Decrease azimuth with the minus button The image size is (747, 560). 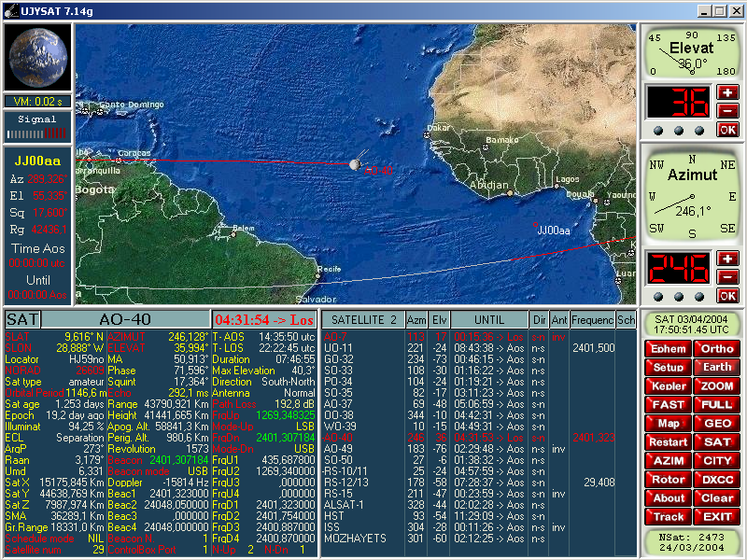click(x=727, y=277)
